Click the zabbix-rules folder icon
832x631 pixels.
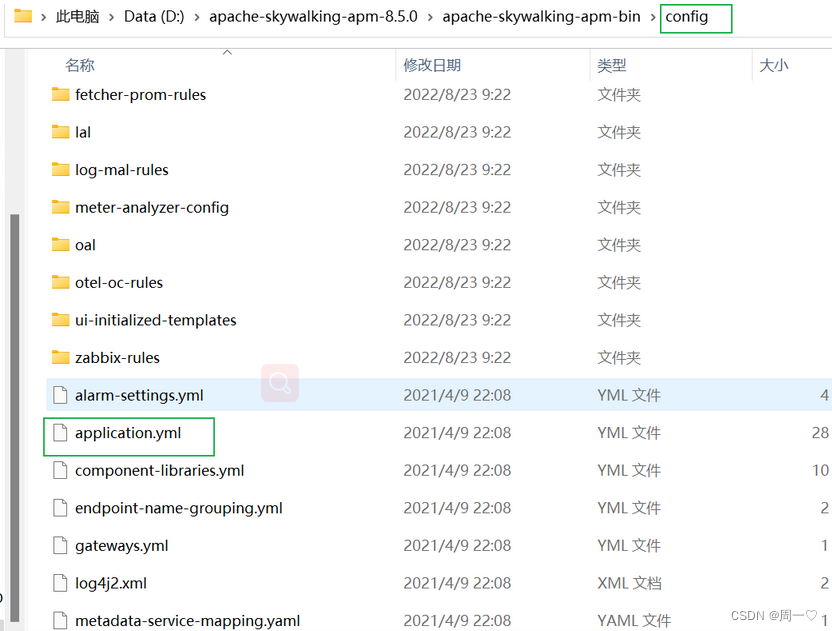(60, 358)
